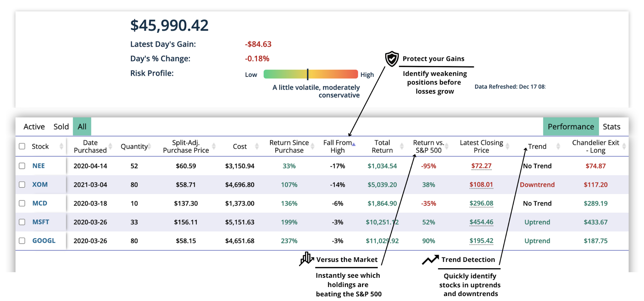Sort table by Stock column arrows
644x301 pixels.
coord(61,146)
